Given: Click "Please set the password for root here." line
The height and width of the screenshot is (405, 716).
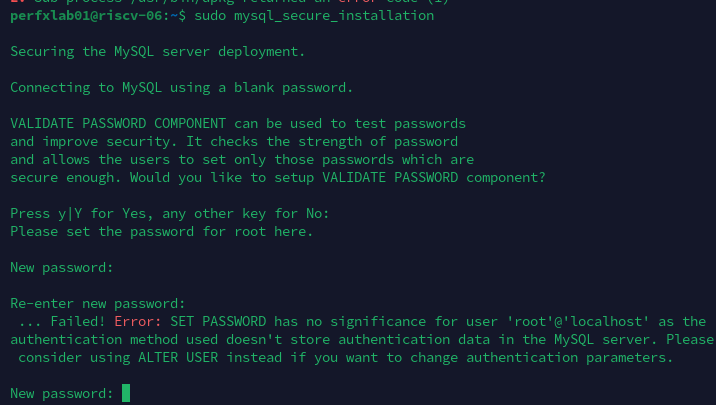Looking at the screenshot, I should coord(162,231).
